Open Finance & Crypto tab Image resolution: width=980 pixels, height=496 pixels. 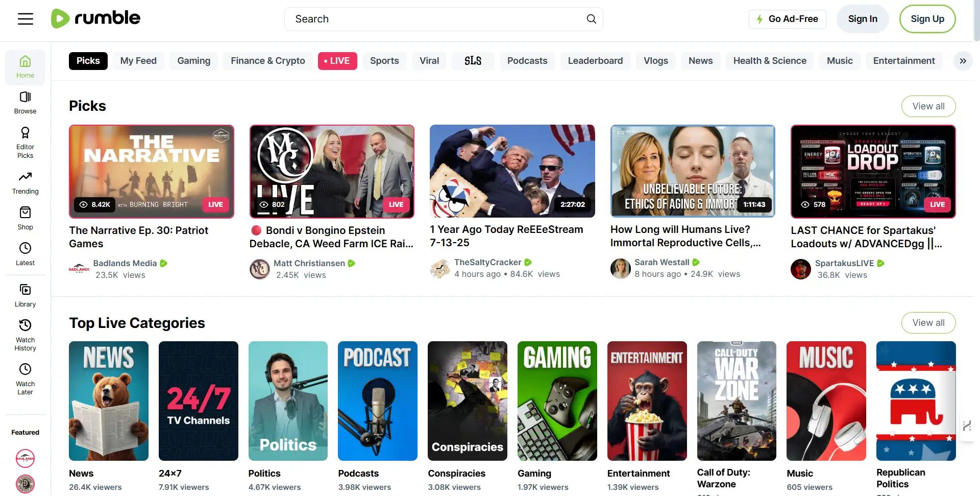[x=268, y=61]
